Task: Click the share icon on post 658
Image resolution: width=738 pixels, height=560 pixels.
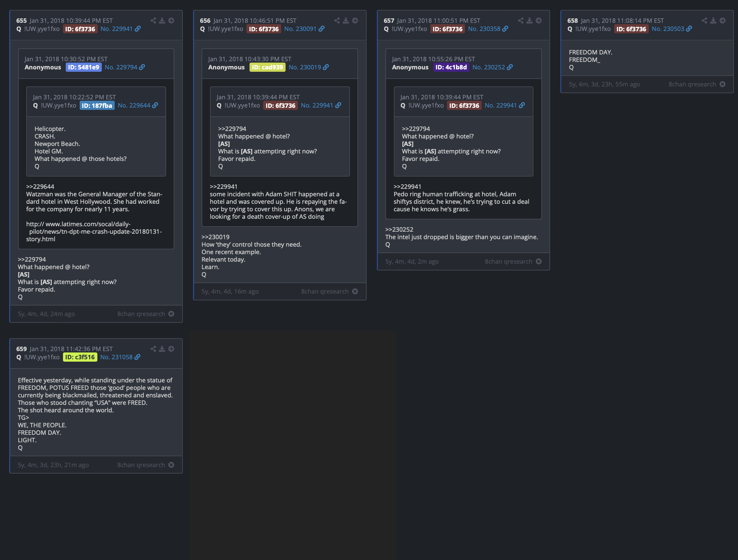Action: coord(704,20)
